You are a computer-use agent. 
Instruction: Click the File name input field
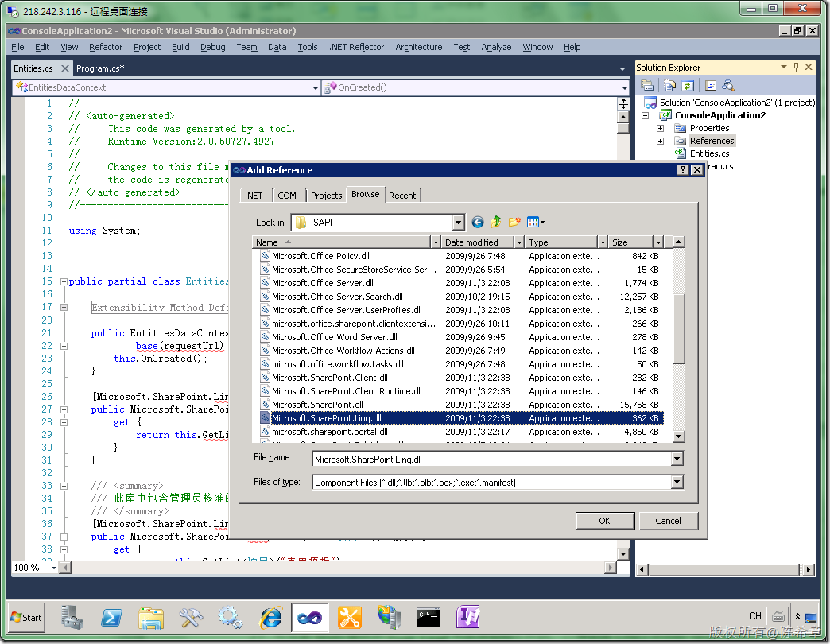492,460
